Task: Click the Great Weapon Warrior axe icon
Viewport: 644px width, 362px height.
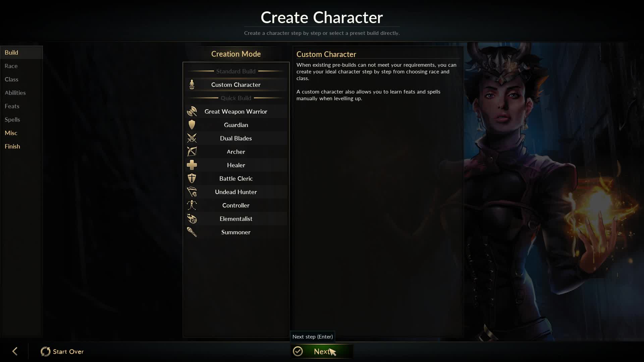Action: (192, 111)
